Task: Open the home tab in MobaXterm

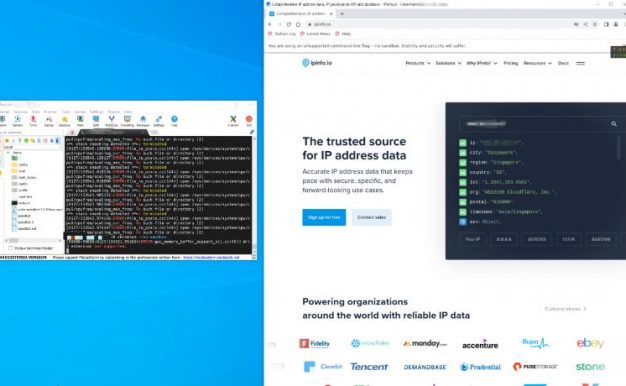Action: 73,132
